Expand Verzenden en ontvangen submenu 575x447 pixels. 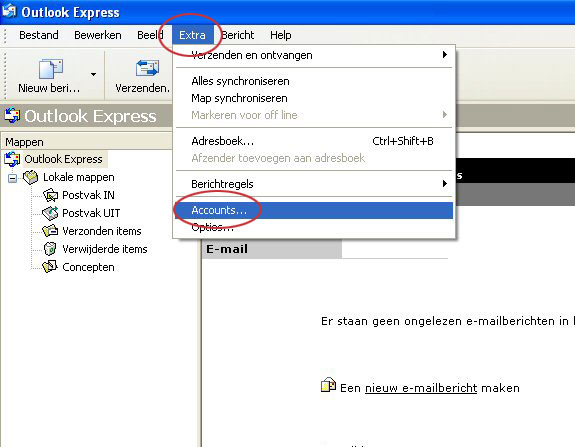[x=314, y=55]
